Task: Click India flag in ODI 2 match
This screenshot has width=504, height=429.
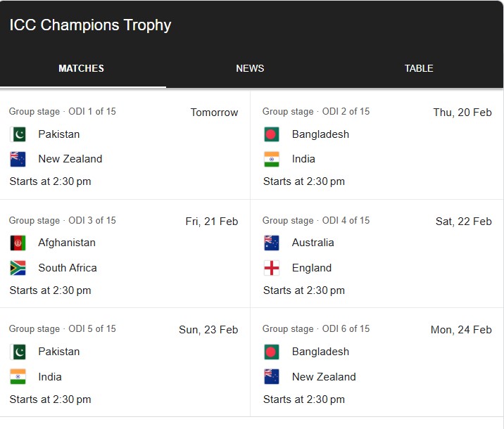Action: point(272,159)
